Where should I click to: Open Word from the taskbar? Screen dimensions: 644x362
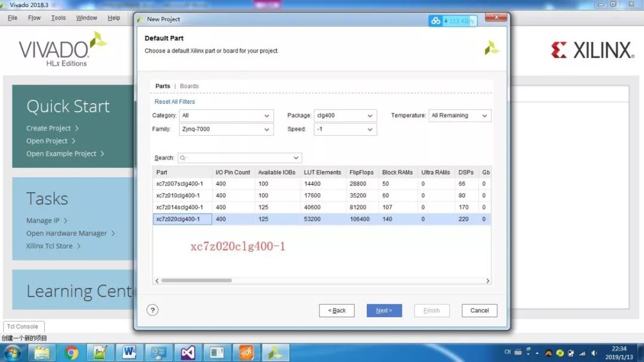(129, 353)
